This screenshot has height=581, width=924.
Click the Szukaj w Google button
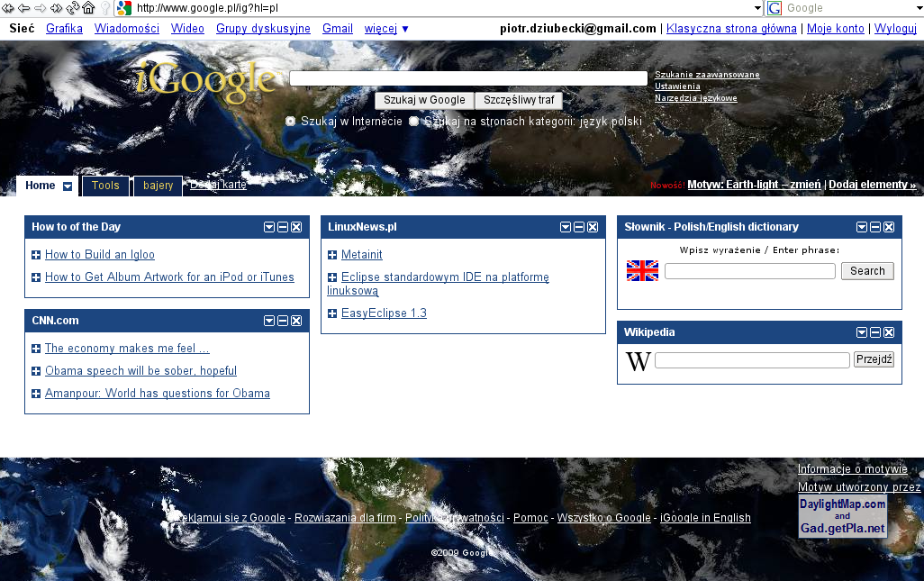[x=424, y=100]
